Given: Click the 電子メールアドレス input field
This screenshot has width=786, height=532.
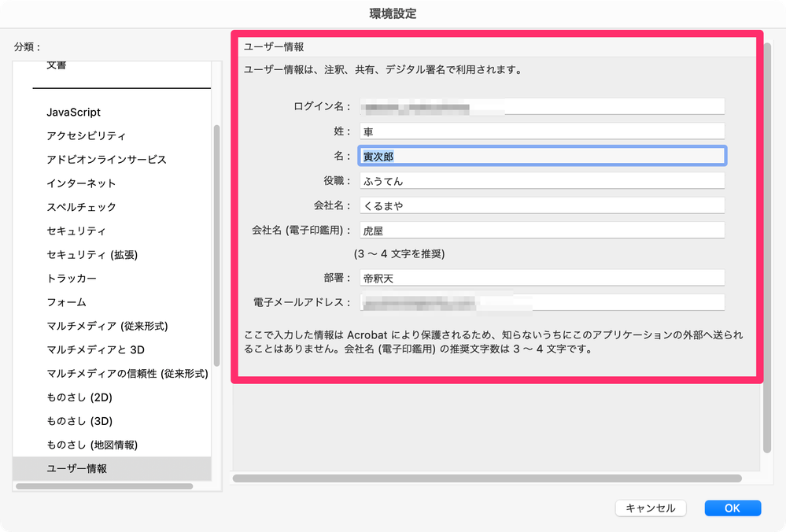Looking at the screenshot, I should click(542, 302).
